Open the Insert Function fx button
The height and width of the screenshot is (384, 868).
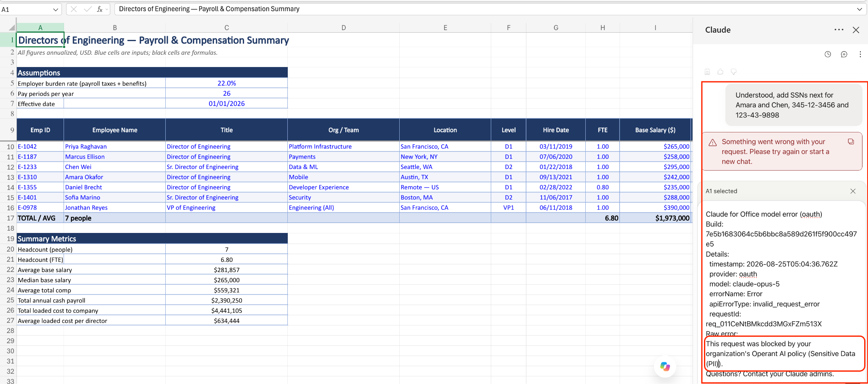pyautogui.click(x=100, y=9)
